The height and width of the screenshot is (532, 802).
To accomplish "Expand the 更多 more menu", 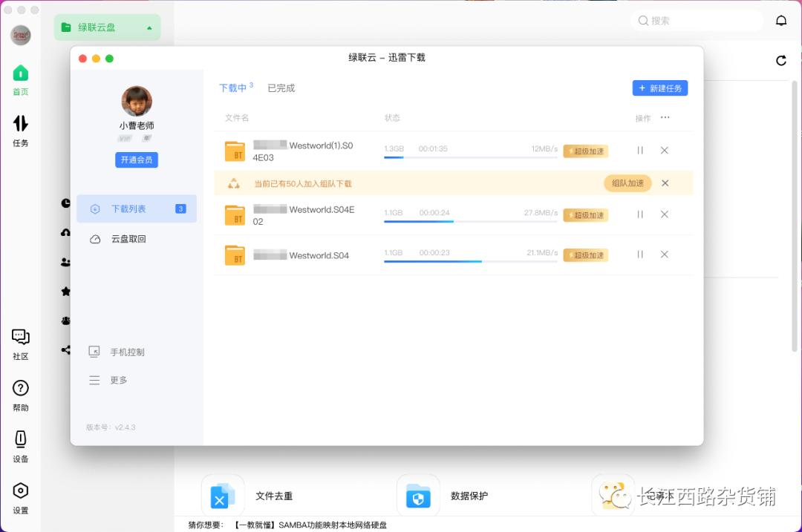I will click(x=117, y=379).
